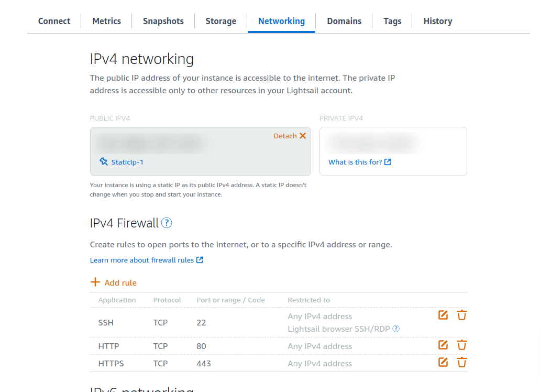Open IPv4 Firewall help question icon
Image resolution: width=540 pixels, height=392 pixels.
[x=167, y=223]
